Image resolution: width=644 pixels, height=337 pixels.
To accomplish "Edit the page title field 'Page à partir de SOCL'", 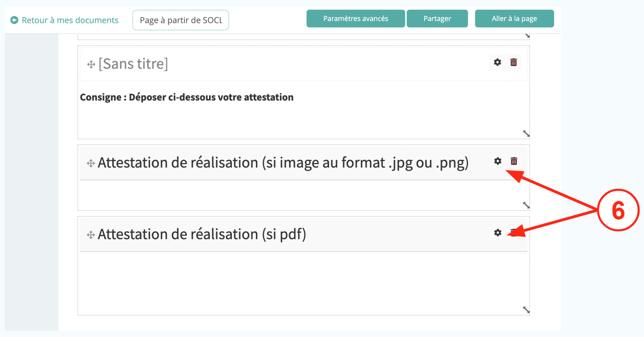I will 180,20.
